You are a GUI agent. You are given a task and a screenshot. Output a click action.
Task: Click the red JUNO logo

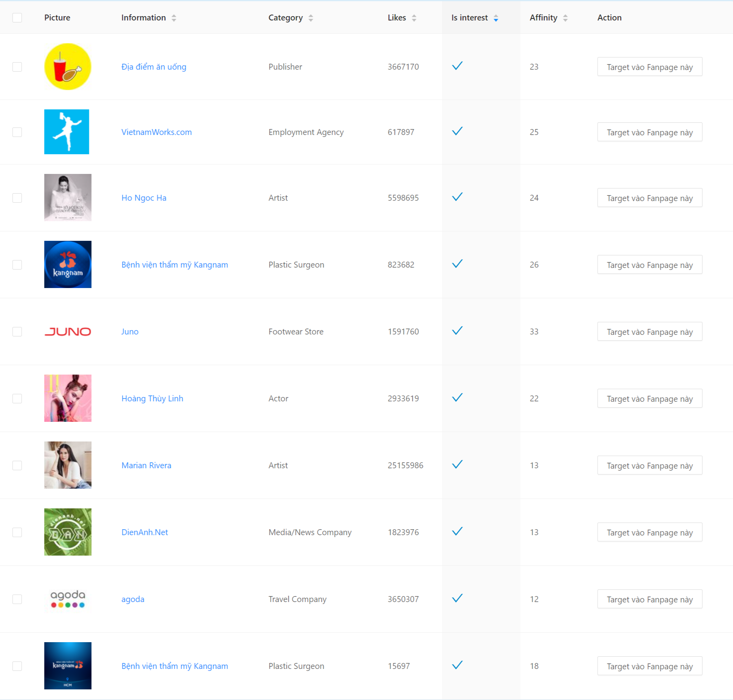pos(68,332)
